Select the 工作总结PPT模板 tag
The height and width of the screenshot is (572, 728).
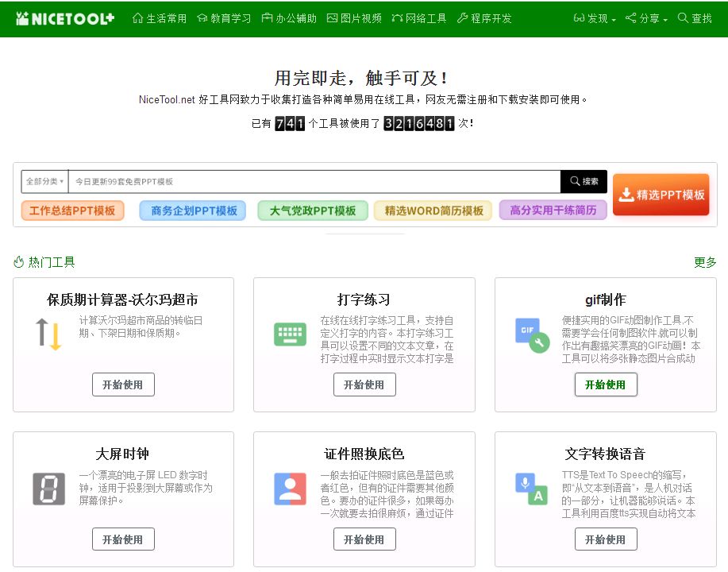coord(72,211)
